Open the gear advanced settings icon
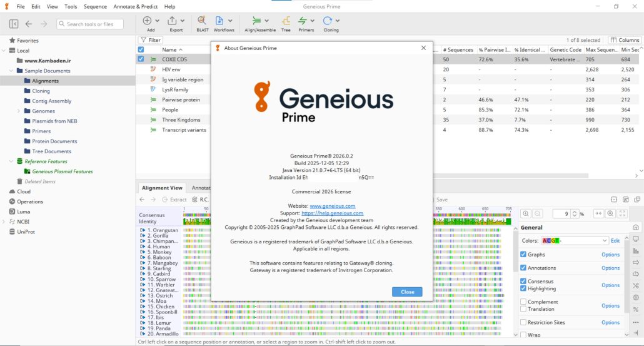644x346 pixels. (x=636, y=298)
